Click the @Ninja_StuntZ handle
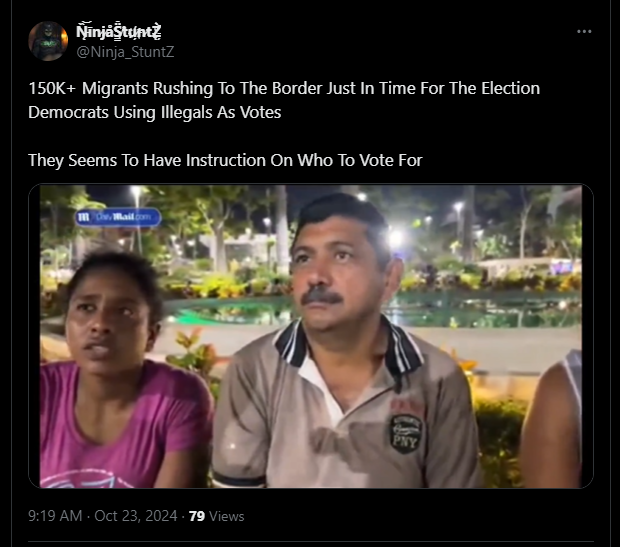 click(125, 52)
